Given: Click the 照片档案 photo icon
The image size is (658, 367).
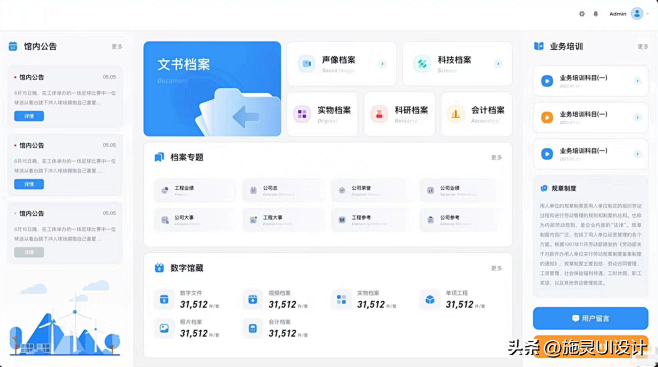Looking at the screenshot, I should 164,328.
